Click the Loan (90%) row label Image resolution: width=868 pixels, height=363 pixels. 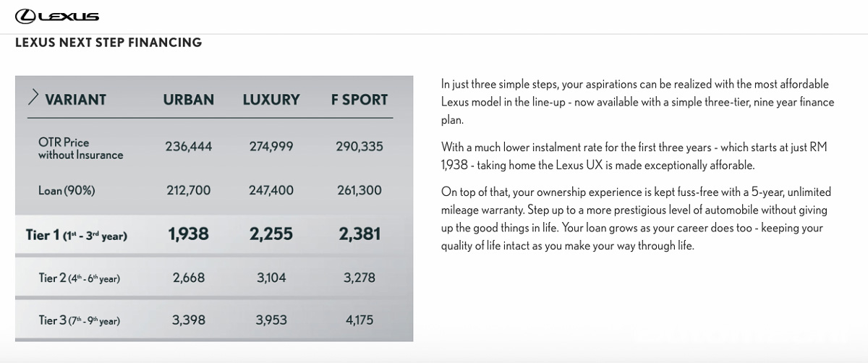click(67, 191)
